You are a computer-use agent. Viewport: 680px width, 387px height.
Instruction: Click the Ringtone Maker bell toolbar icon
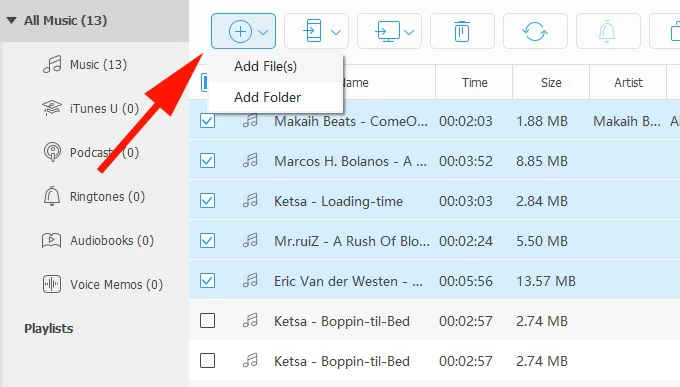point(607,31)
